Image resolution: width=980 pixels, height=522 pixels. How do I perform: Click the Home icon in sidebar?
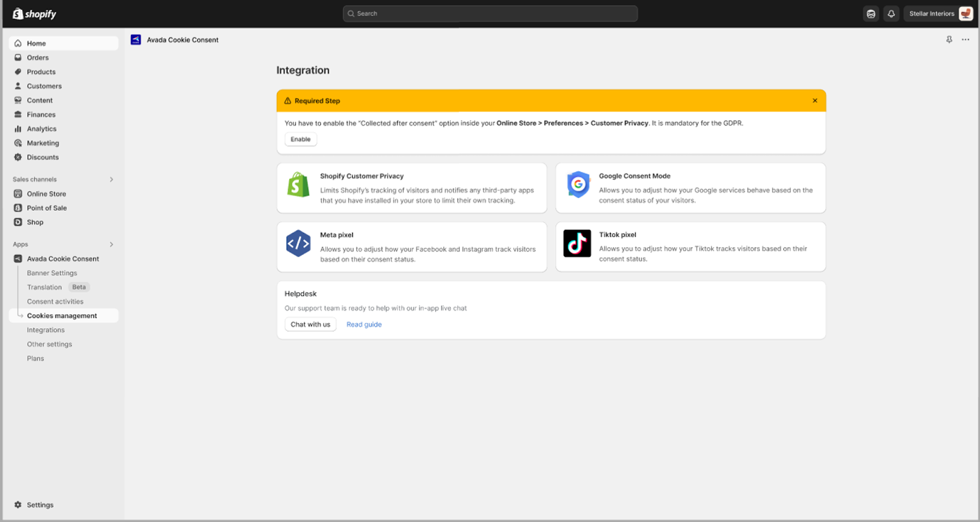(x=18, y=43)
